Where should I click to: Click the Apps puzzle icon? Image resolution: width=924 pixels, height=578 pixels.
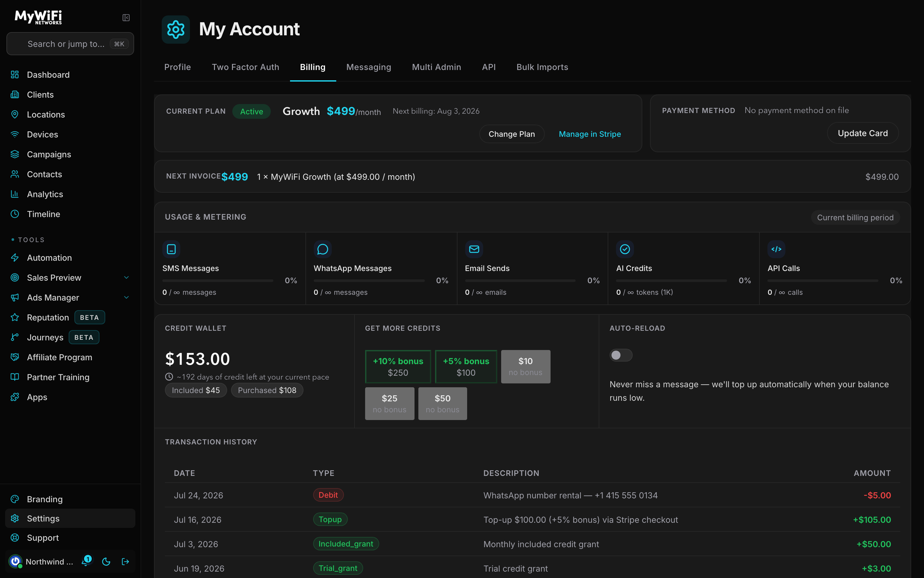click(x=15, y=397)
